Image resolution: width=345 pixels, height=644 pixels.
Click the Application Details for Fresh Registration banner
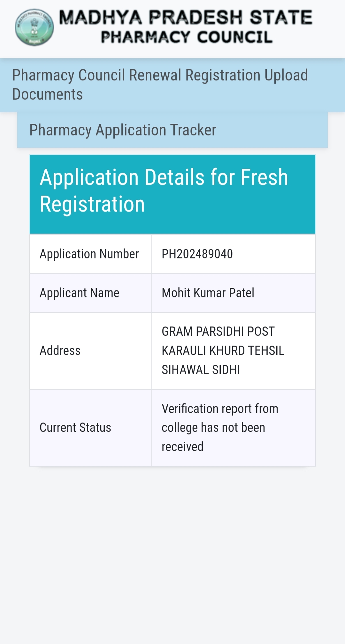coord(172,194)
